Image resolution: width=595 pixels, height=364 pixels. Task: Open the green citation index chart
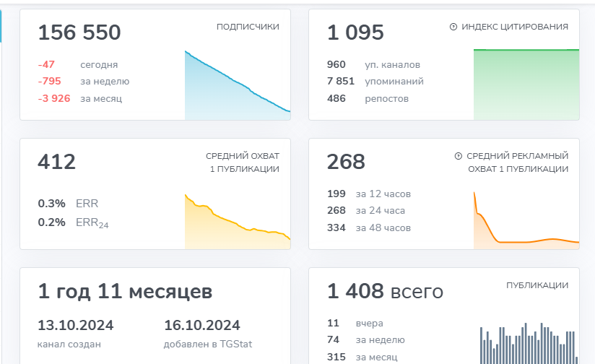tap(526, 84)
